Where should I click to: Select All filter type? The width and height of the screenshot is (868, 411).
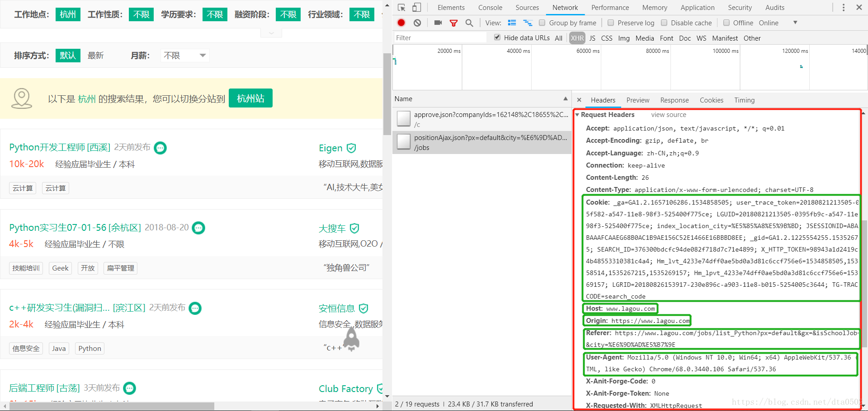(x=558, y=38)
